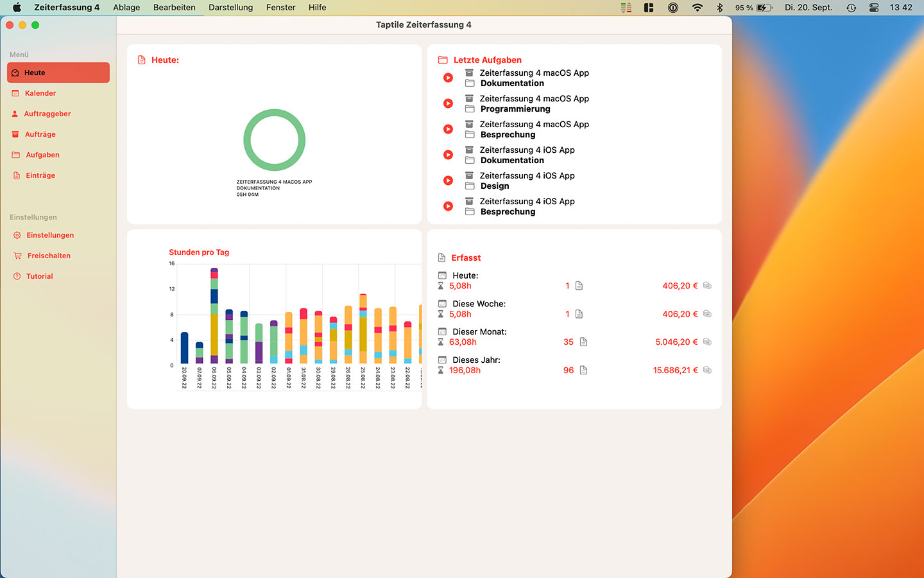Start timer for macOS App Besprechung task
This screenshot has width=924, height=578.
tap(449, 129)
